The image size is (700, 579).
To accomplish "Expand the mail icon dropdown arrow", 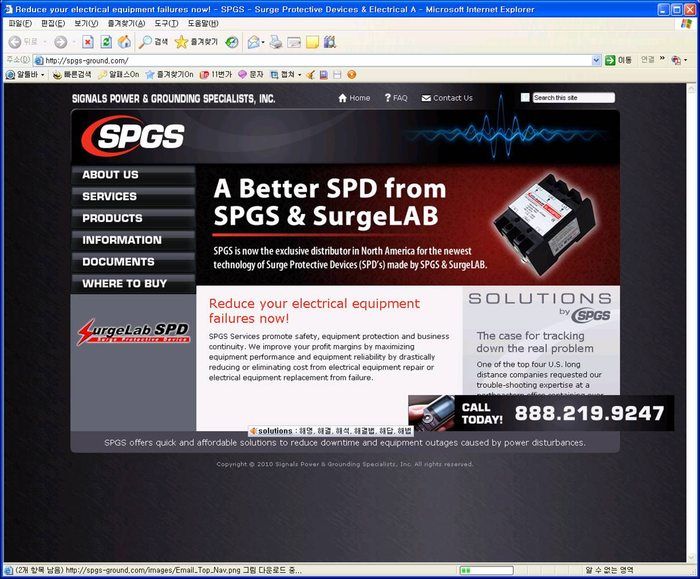I will [263, 42].
